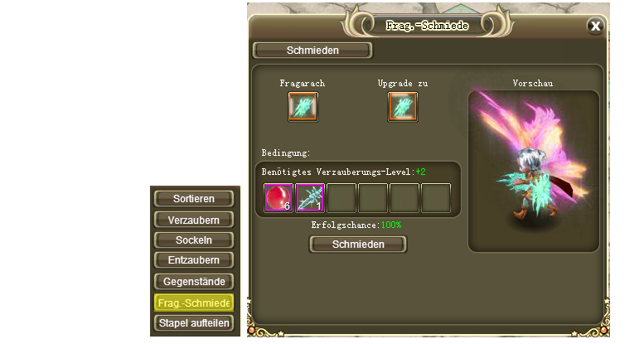
Task: Select the Sockeln menu button
Action: click(194, 240)
